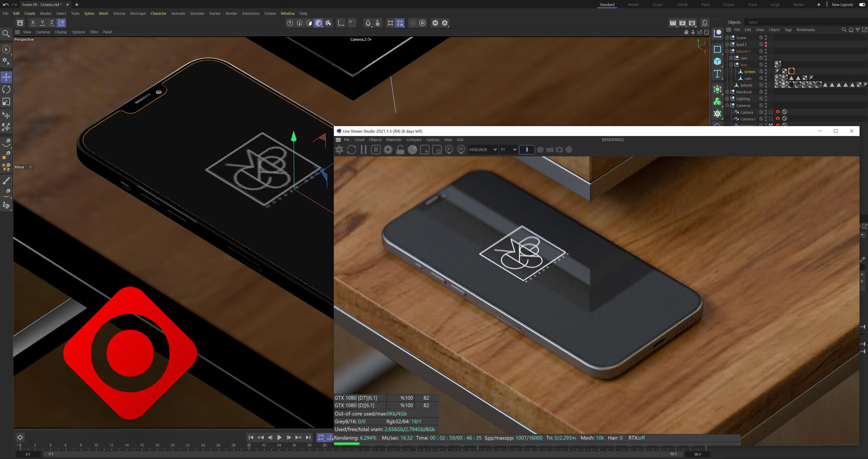Switch to the Takes tab
Screen dimensions: 868x459
[753, 22]
